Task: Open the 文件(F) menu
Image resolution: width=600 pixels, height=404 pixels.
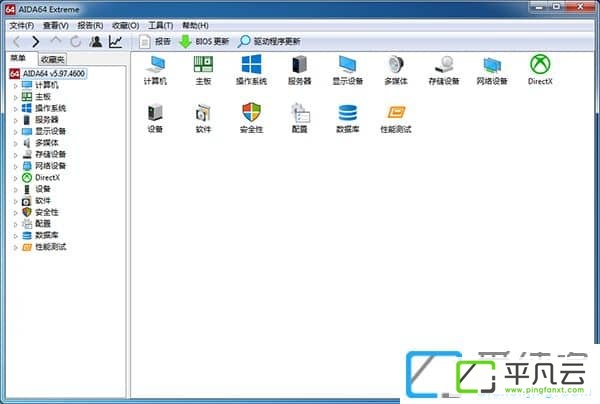Action: point(22,26)
